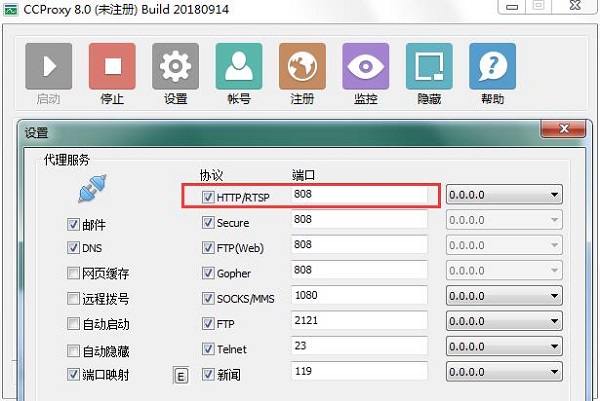Click the Proxy Service (代理服务) group label
Image resolution: width=600 pixels, height=401 pixels.
67,160
